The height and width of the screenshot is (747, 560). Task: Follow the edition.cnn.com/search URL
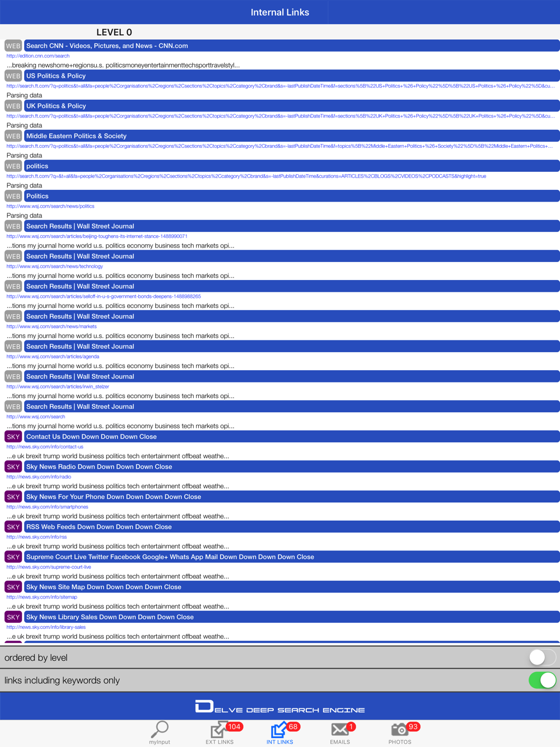point(38,56)
